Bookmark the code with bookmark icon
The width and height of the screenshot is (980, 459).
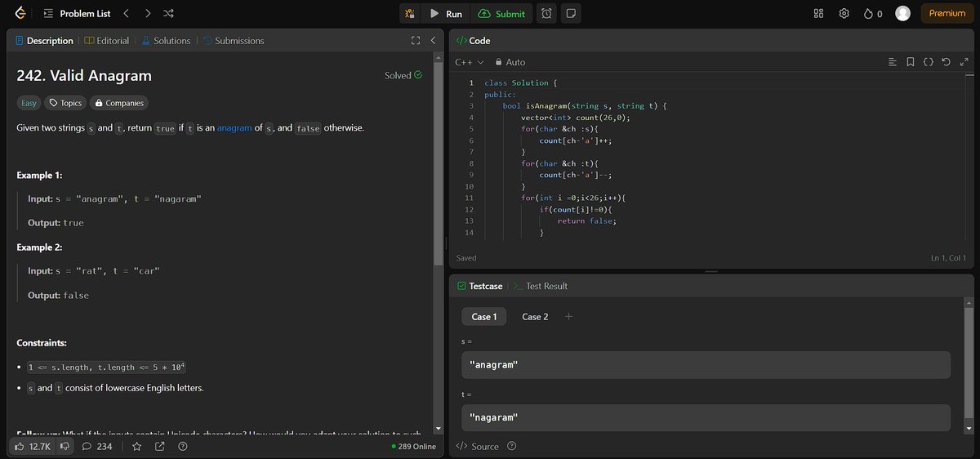(x=911, y=62)
